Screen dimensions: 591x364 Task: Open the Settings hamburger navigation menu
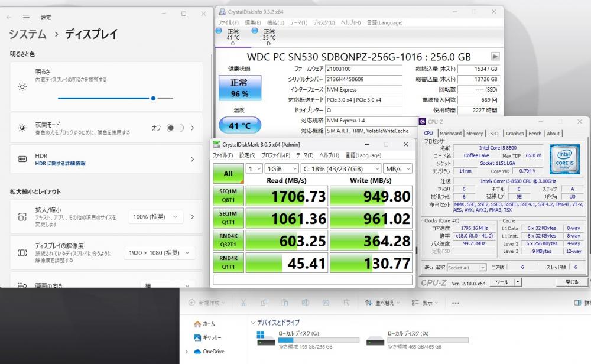[26, 17]
